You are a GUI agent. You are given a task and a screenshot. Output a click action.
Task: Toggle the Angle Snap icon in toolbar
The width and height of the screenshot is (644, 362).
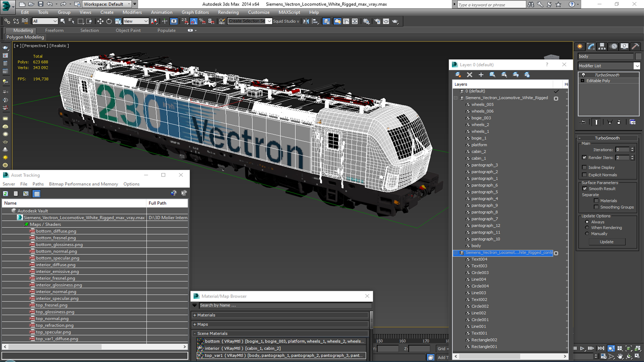click(x=194, y=21)
